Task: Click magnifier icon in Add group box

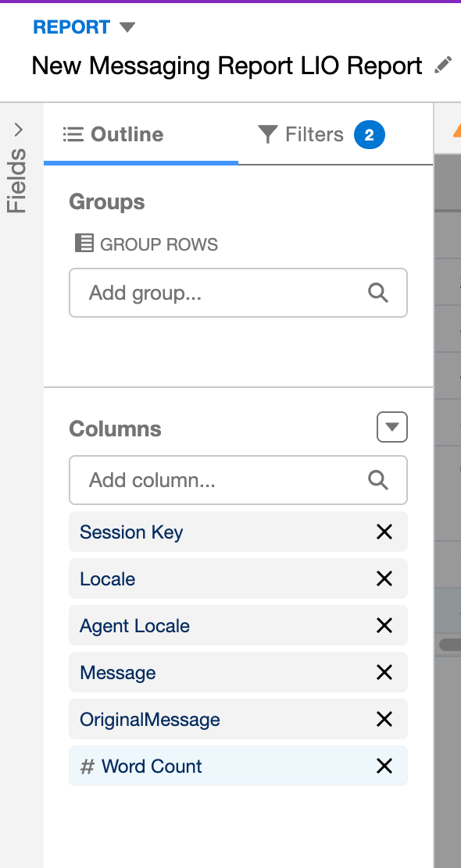Action: coord(378,293)
